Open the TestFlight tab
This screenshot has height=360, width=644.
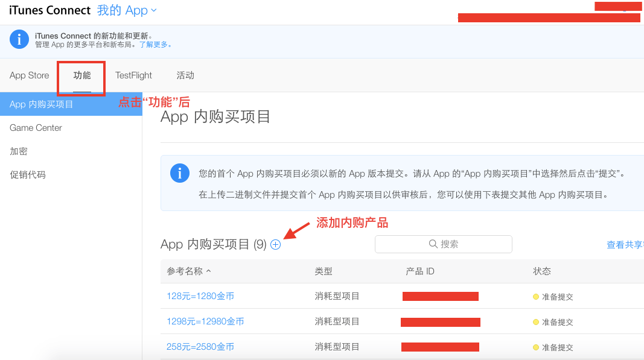(133, 75)
